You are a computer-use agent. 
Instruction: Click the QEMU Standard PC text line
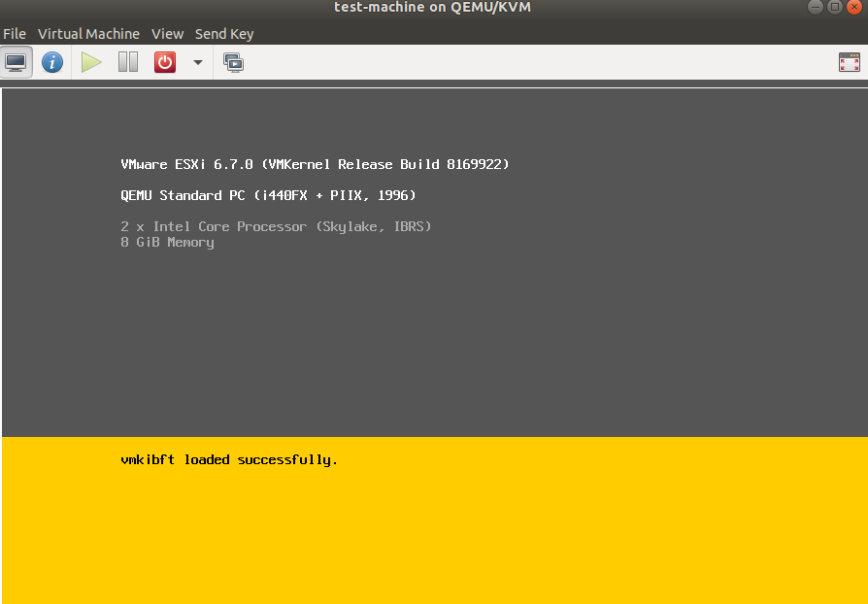point(269,195)
